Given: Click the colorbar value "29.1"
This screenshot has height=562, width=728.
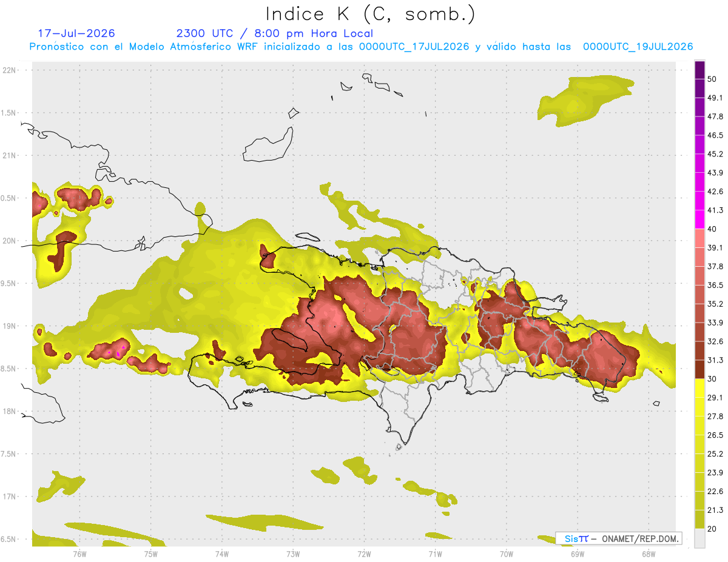Looking at the screenshot, I should click(x=715, y=398).
